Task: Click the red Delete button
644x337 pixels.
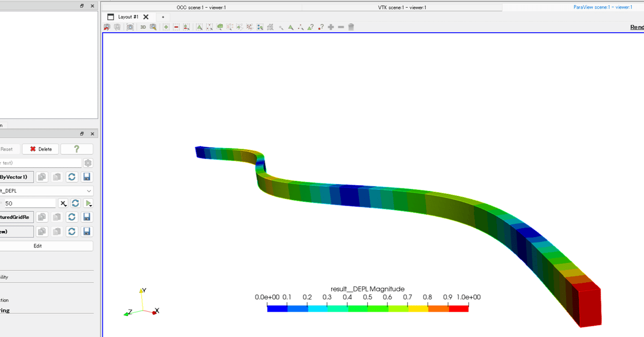Action: pyautogui.click(x=41, y=149)
